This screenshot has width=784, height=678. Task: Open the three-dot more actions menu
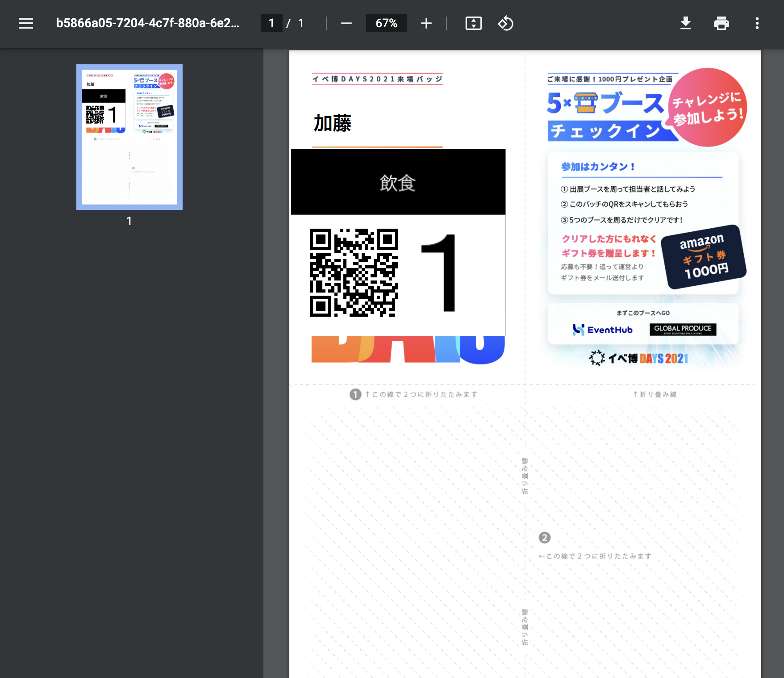757,23
